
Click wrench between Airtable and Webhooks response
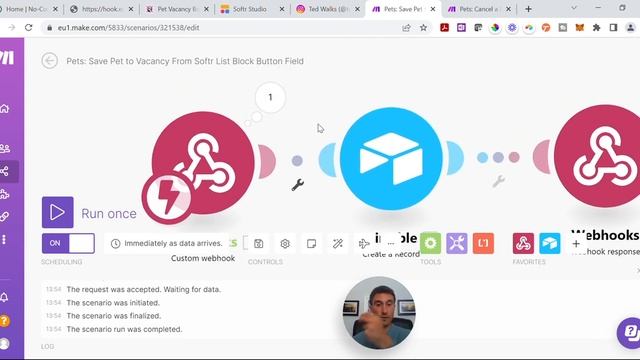(498, 181)
